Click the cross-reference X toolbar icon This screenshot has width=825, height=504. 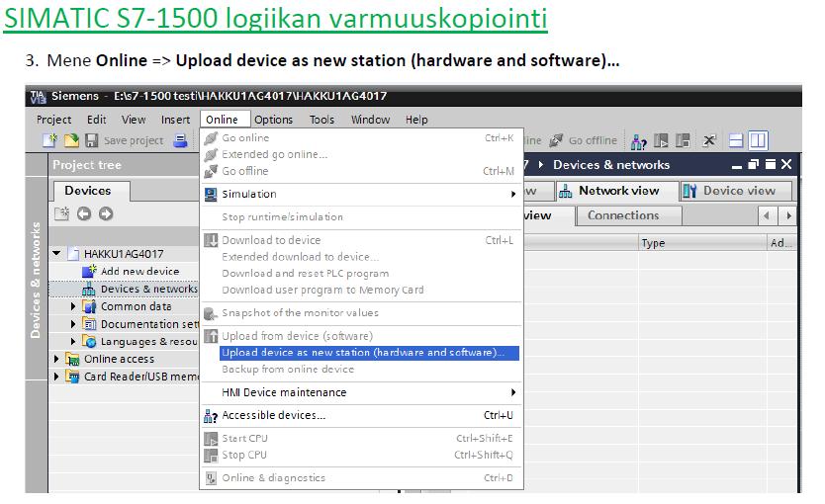point(709,140)
